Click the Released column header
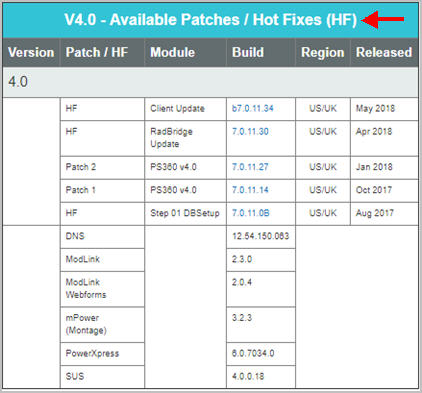 point(384,53)
